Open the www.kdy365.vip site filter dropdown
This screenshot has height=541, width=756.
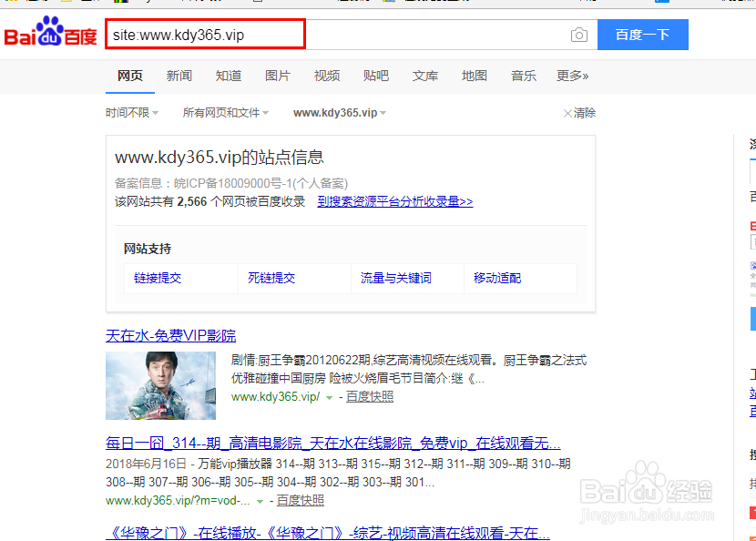(x=337, y=110)
